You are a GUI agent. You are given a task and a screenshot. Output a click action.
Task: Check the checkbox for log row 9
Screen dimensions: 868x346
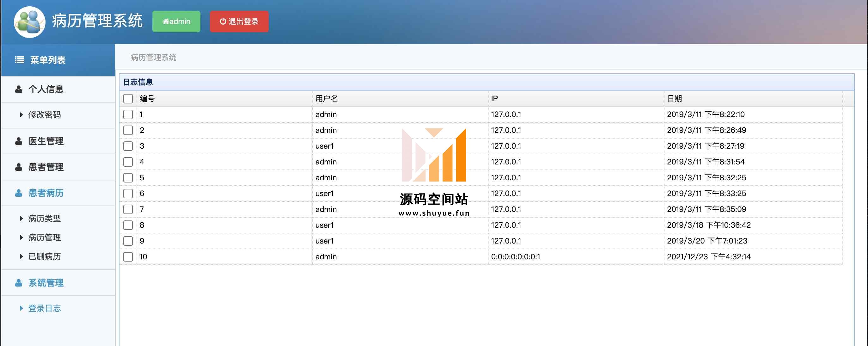pyautogui.click(x=128, y=241)
